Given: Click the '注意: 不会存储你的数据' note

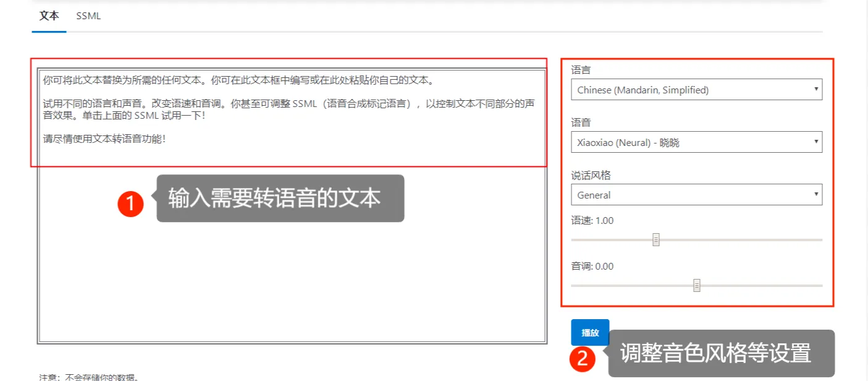Looking at the screenshot, I should [x=88, y=377].
